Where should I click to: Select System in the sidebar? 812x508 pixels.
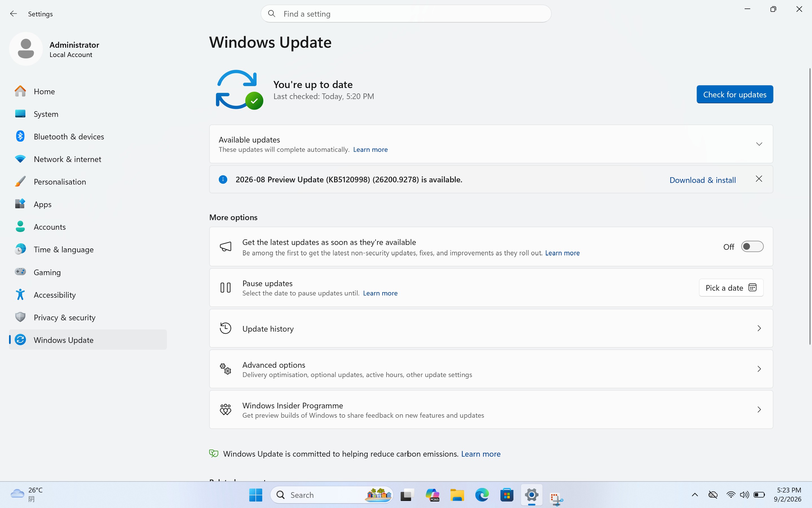point(88,114)
